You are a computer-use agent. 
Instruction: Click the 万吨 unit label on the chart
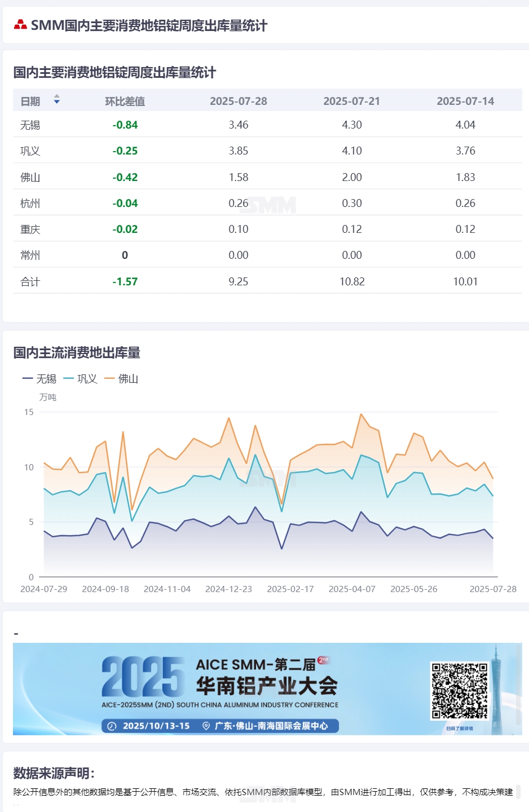[48, 398]
